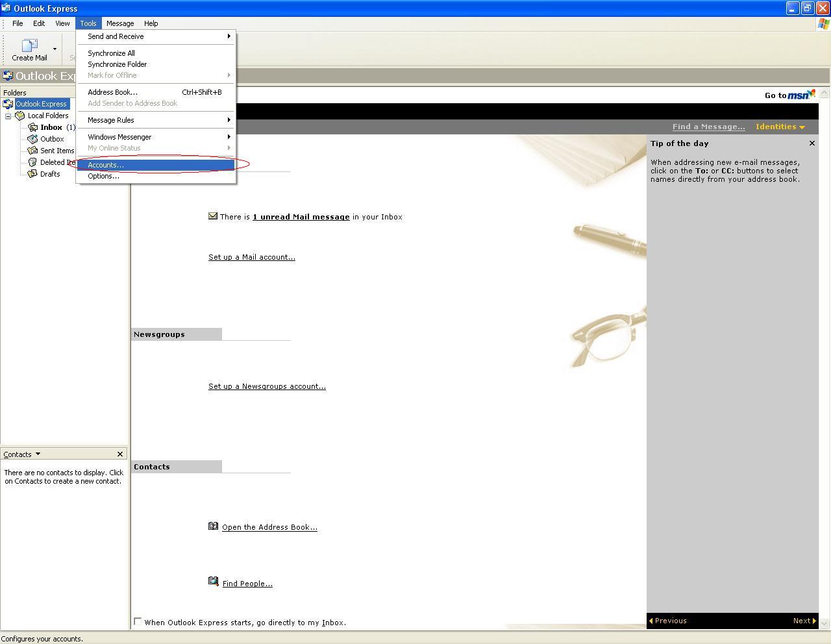Screen dimensions: 831x644
Task: Enable go directly to my Inbox checkbox
Action: point(138,621)
